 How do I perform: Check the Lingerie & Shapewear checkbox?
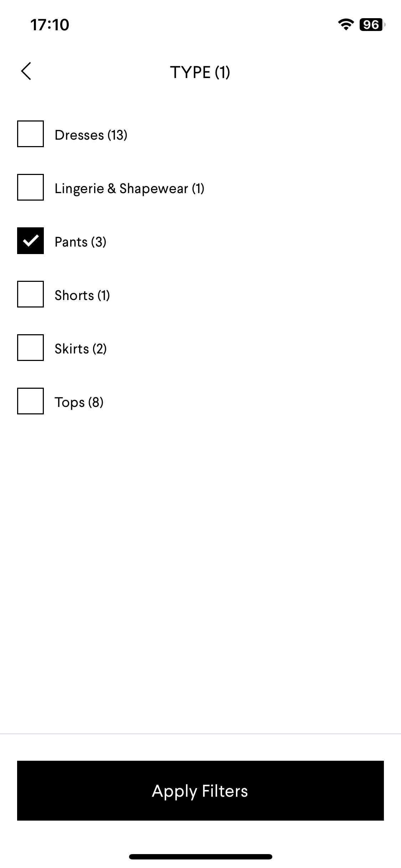pos(30,187)
